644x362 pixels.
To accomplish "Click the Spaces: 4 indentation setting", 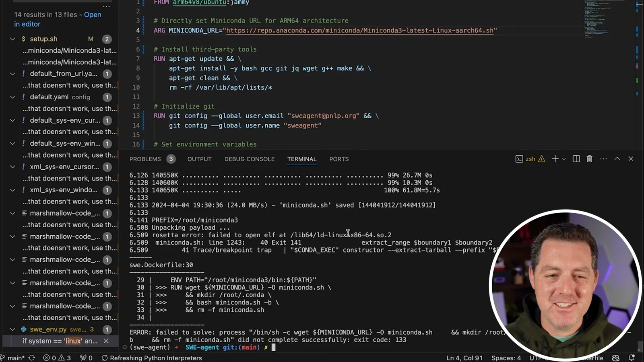I will point(506,358).
